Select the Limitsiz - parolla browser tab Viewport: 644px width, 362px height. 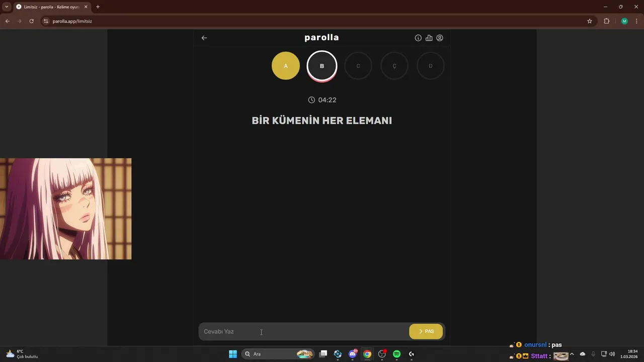(x=51, y=7)
